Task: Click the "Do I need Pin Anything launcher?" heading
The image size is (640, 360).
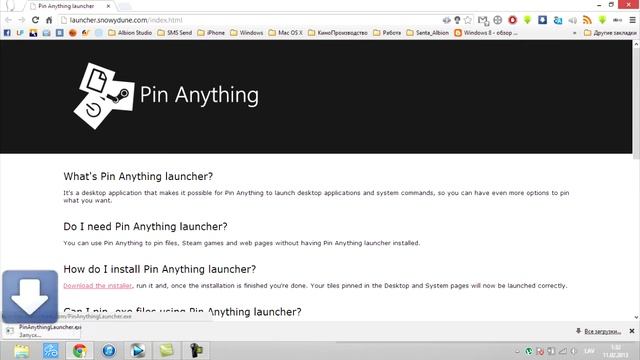Action: click(x=145, y=227)
